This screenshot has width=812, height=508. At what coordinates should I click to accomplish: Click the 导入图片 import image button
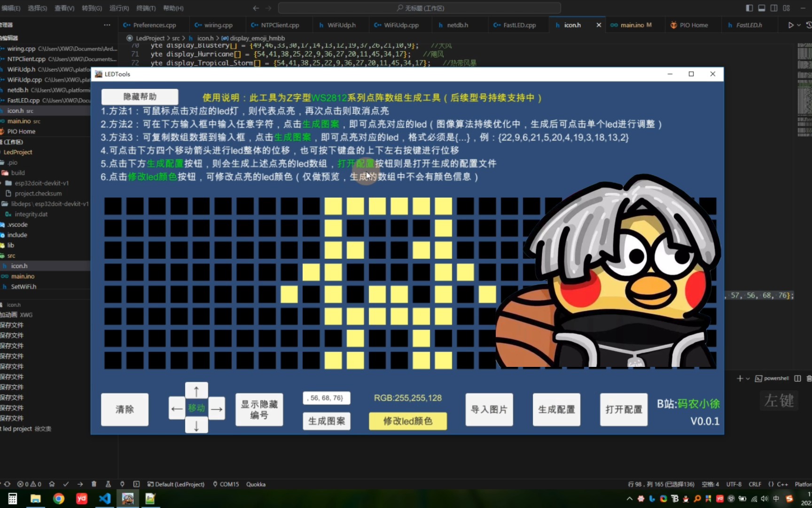pyautogui.click(x=489, y=409)
